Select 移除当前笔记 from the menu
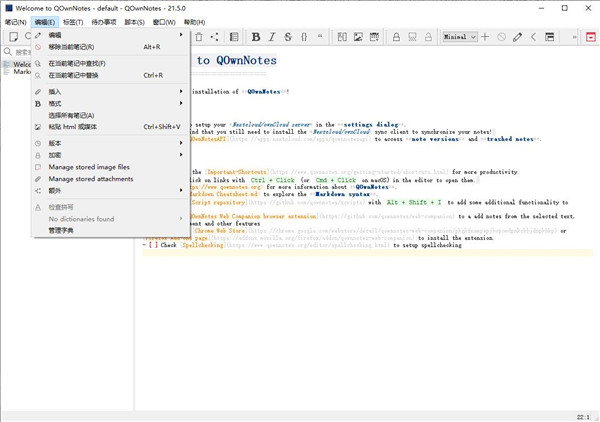The height and width of the screenshot is (422, 600). tap(72, 46)
